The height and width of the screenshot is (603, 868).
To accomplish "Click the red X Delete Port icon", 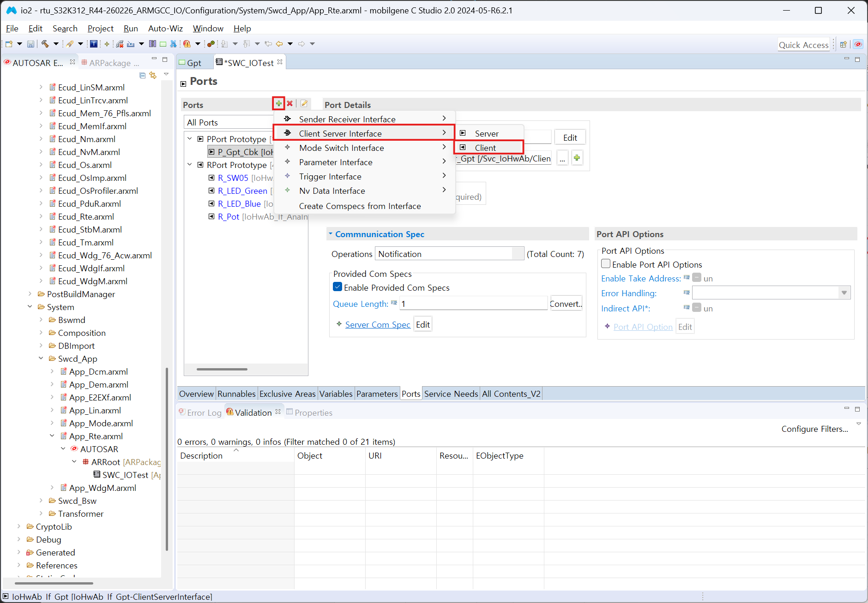I will 290,103.
